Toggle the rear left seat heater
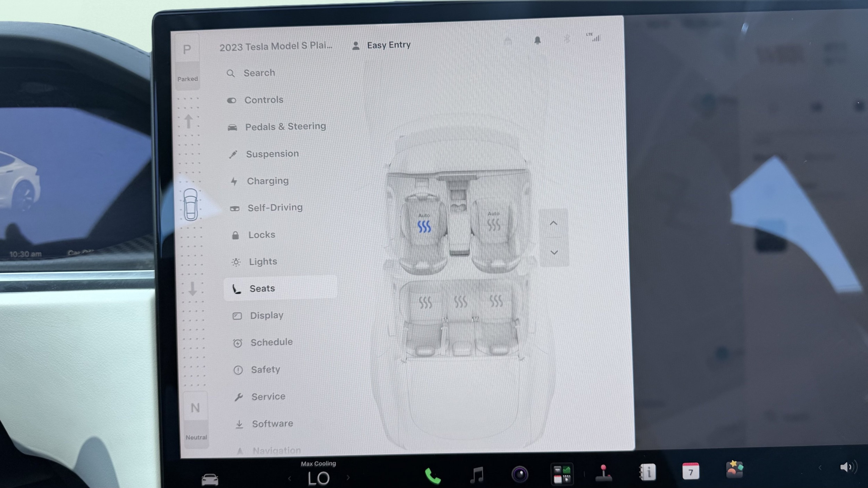 [x=425, y=303]
